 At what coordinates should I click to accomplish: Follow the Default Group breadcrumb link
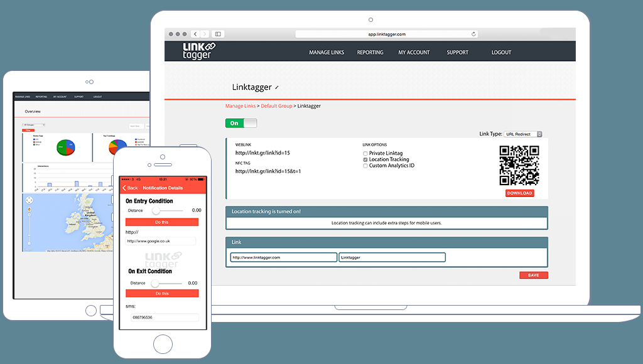click(276, 106)
